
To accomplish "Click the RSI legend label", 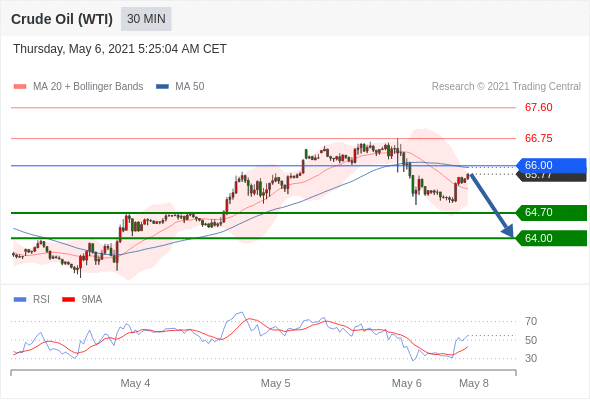I will pyautogui.click(x=41, y=300).
